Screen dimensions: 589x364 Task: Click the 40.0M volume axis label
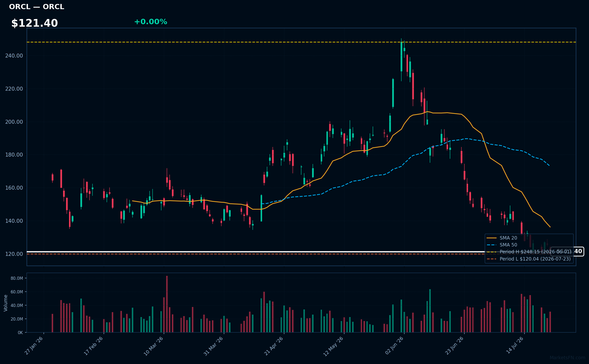(x=17, y=305)
